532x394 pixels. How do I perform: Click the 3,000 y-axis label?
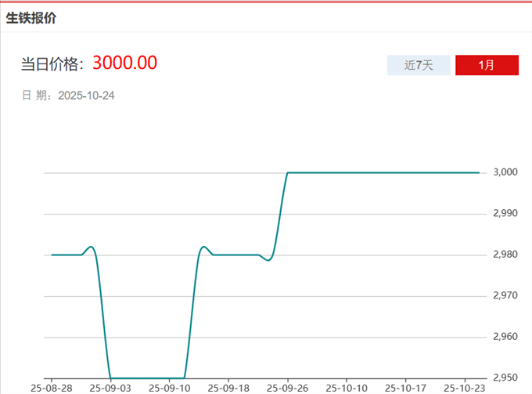[x=505, y=172]
